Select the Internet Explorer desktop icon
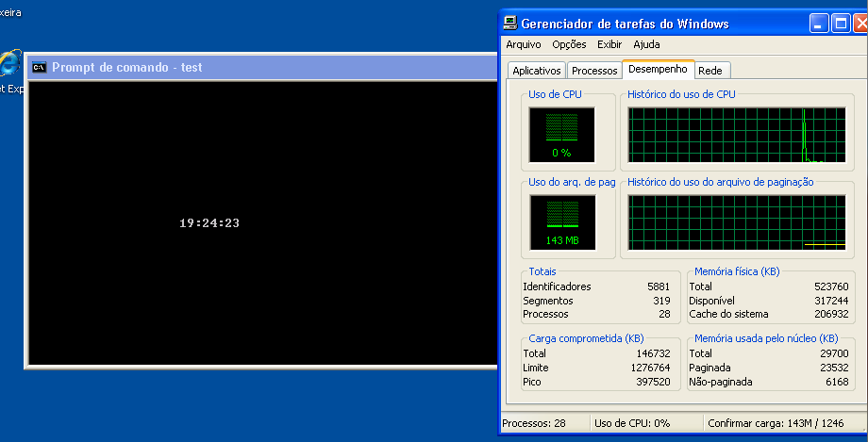The height and width of the screenshot is (442, 868). click(9, 64)
